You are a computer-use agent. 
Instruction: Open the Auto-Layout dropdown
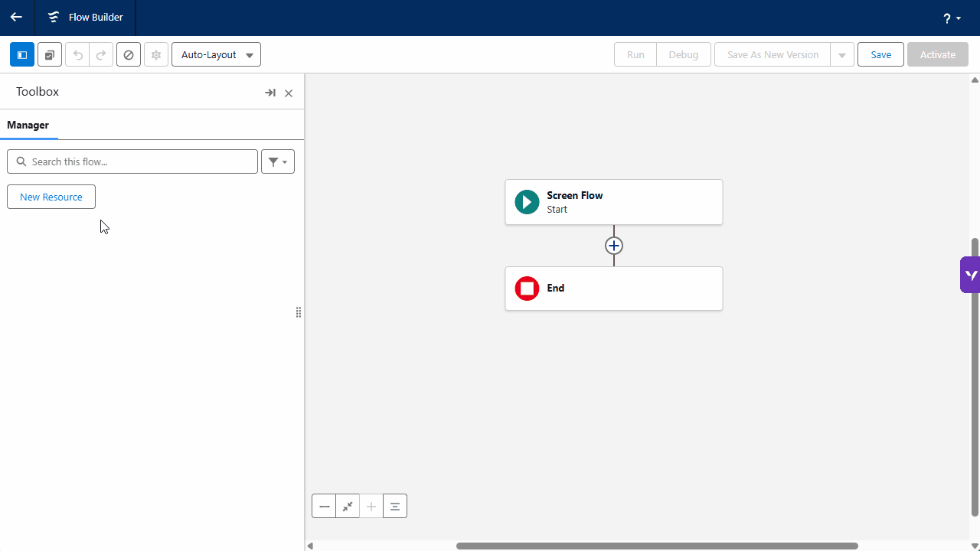click(216, 55)
